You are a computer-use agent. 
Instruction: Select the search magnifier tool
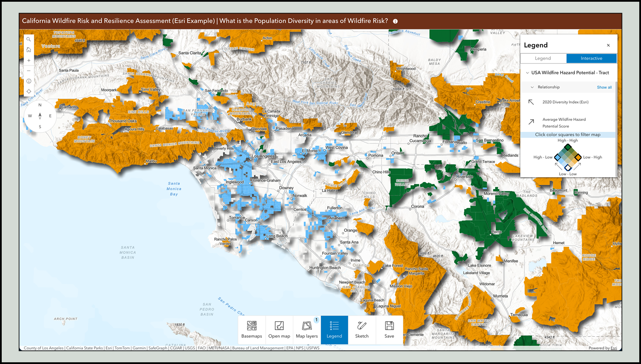pyautogui.click(x=29, y=39)
